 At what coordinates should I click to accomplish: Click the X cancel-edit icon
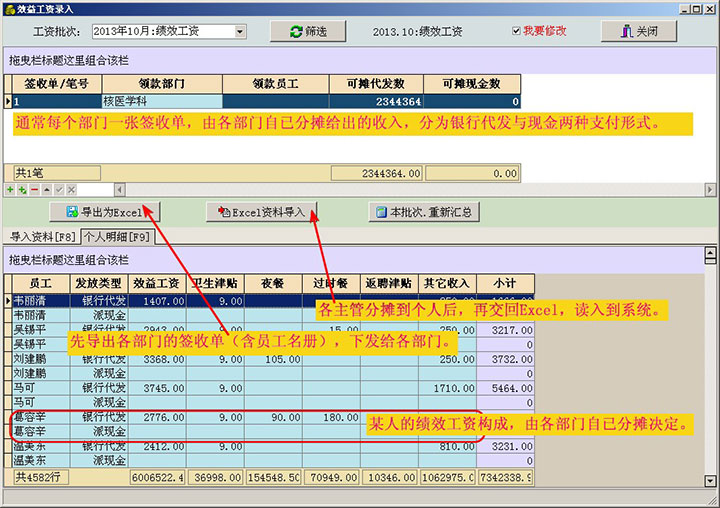pos(69,189)
